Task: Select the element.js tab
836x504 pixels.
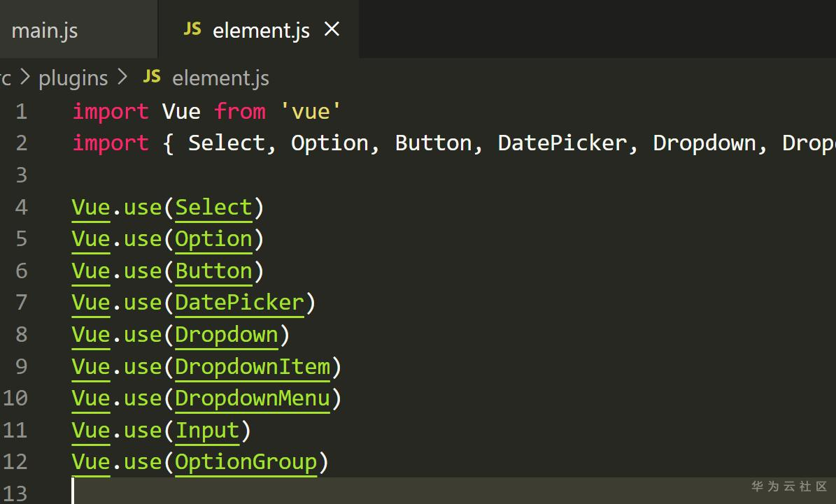Action: pos(261,31)
